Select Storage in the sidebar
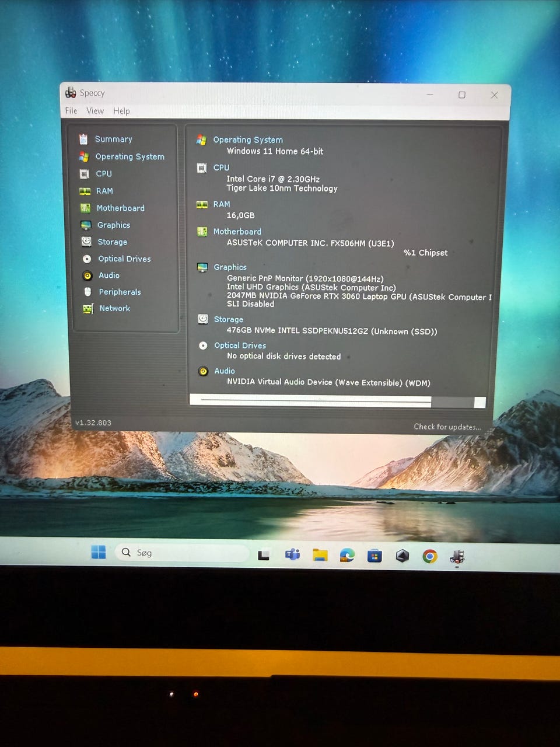The width and height of the screenshot is (560, 747). [x=113, y=242]
